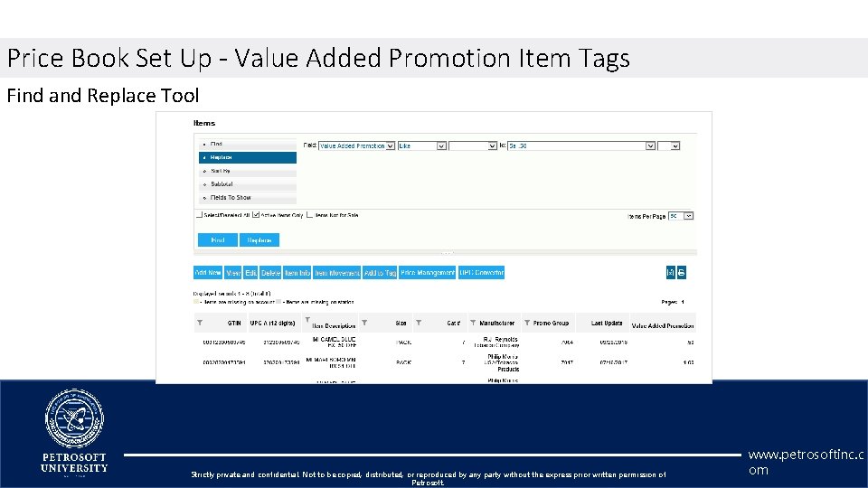868x488 pixels.
Task: Select the Sort By side tab
Action: 248,171
